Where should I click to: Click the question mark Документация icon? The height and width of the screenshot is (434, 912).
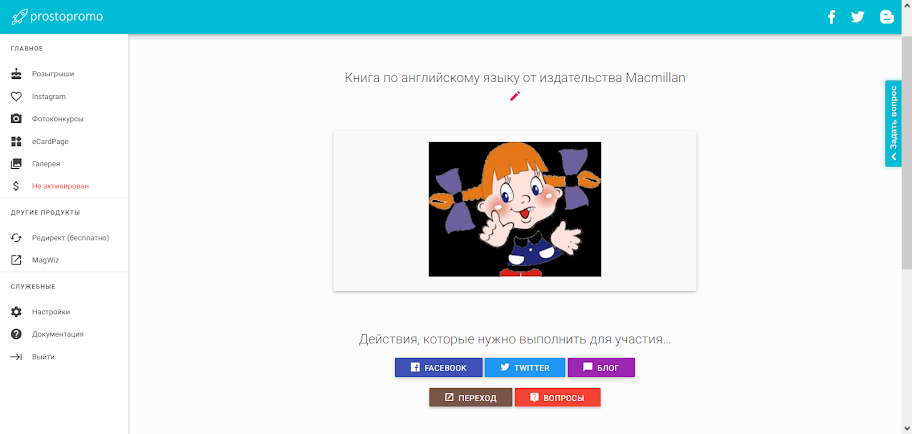tap(16, 334)
